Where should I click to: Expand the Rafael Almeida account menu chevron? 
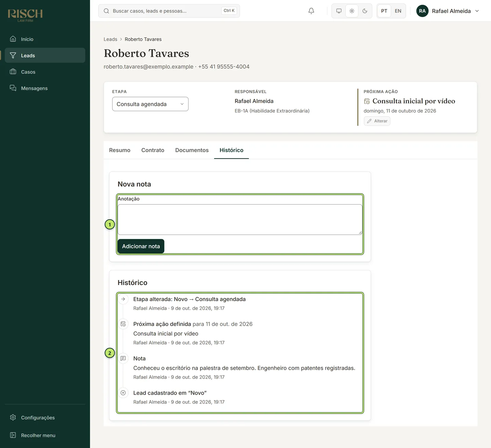coord(477,11)
